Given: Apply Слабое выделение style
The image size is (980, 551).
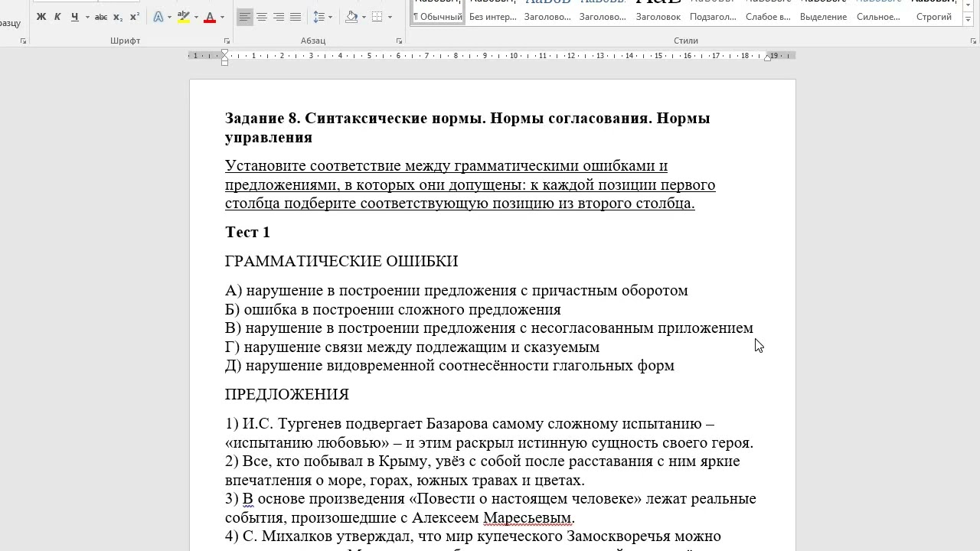Looking at the screenshot, I should (x=768, y=11).
